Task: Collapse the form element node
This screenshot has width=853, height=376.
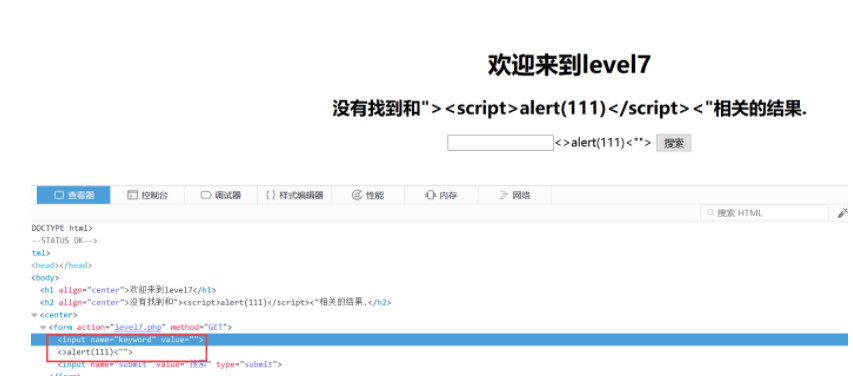Action: [x=43, y=327]
